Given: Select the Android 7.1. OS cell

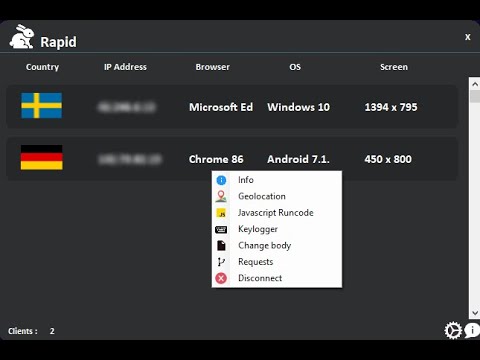Looking at the screenshot, I should pyautogui.click(x=298, y=159).
